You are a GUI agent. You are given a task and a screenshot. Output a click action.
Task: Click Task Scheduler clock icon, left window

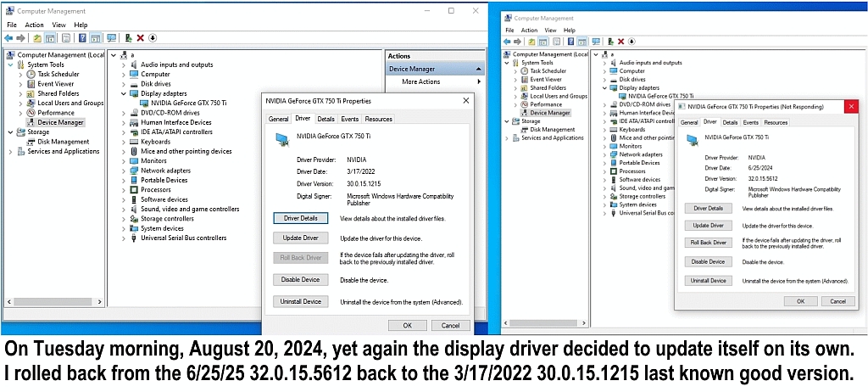(31, 74)
